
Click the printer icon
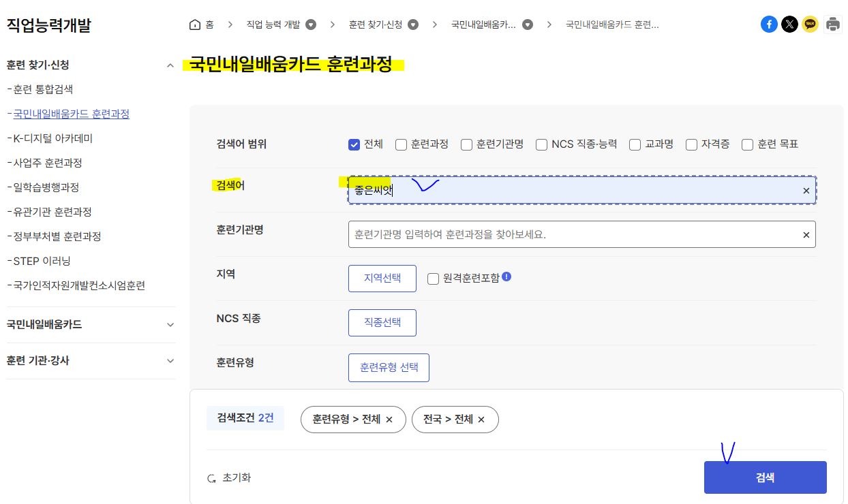[x=833, y=25]
